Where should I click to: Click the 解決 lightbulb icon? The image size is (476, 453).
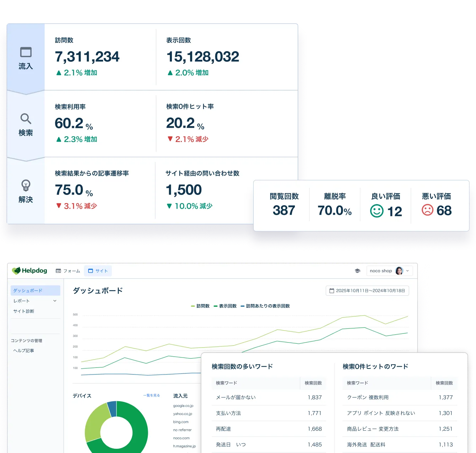26,185
